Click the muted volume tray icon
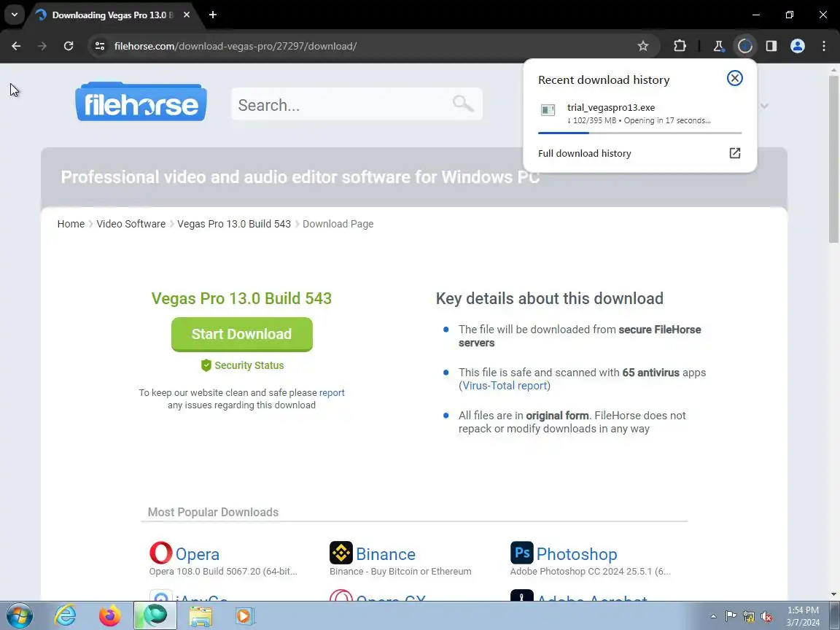Image resolution: width=840 pixels, height=630 pixels. tap(766, 617)
